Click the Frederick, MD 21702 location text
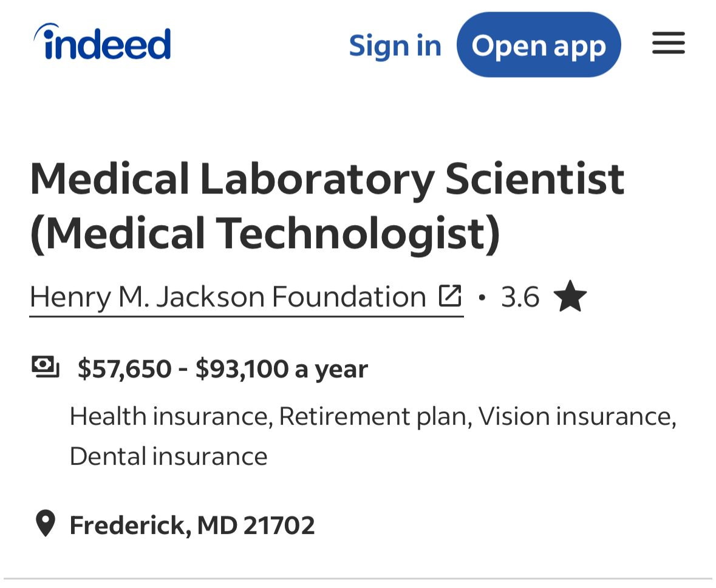 click(x=192, y=525)
